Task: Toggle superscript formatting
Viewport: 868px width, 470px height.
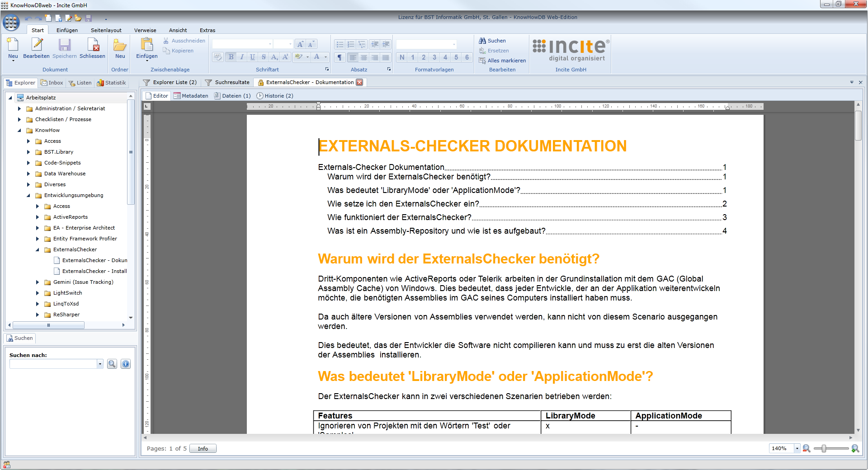Action: click(x=285, y=57)
